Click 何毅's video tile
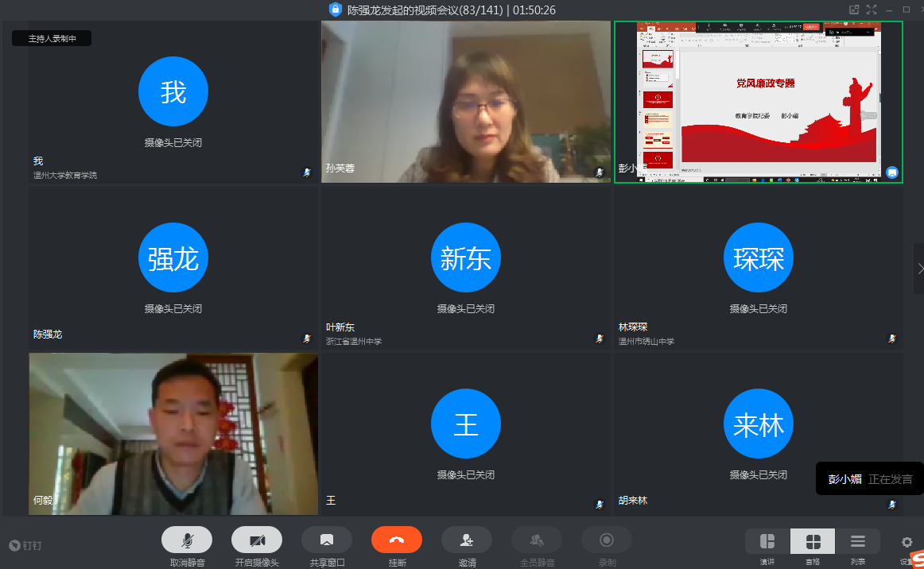The height and width of the screenshot is (569, 924). pyautogui.click(x=173, y=433)
